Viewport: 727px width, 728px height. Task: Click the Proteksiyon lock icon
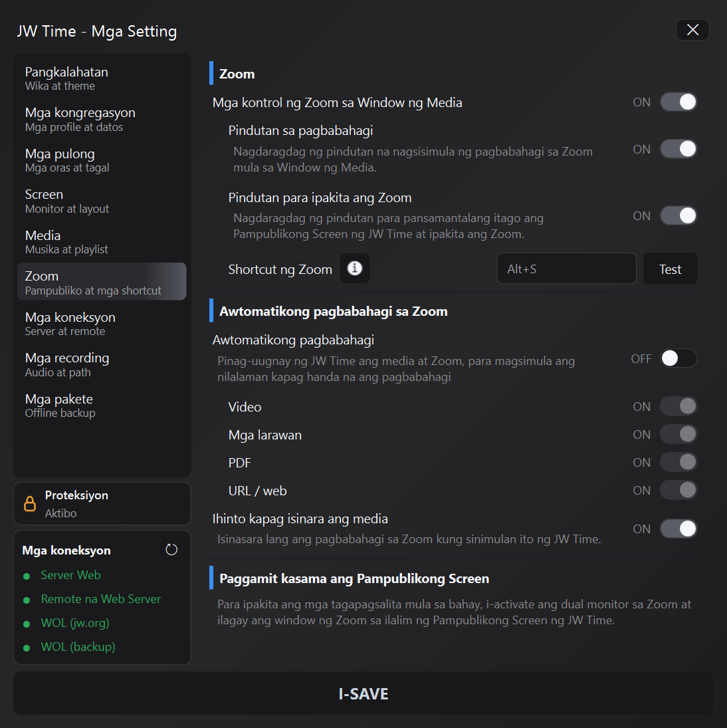(x=30, y=504)
